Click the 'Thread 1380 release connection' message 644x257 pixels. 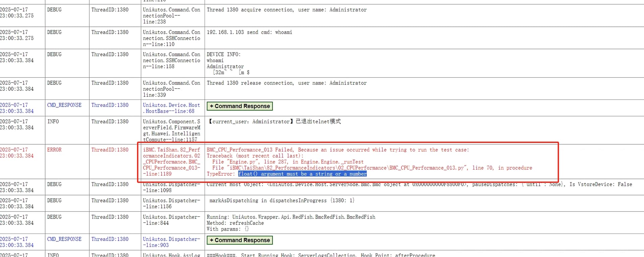click(286, 83)
